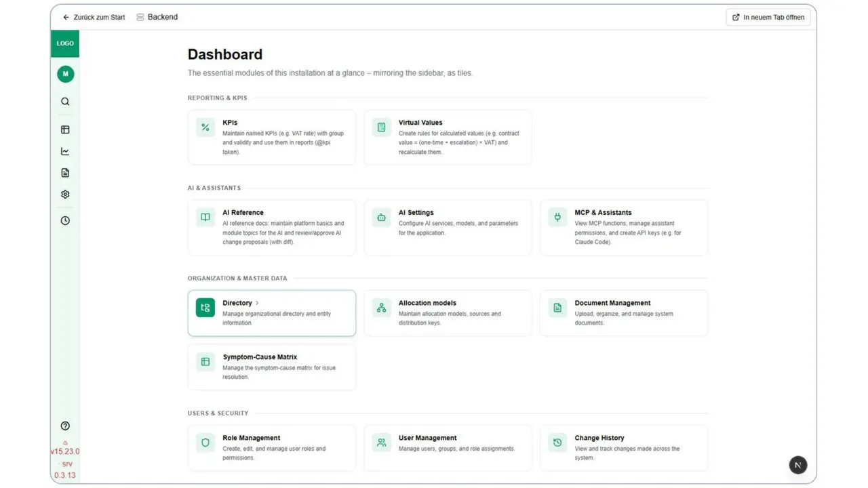Click the search icon in sidebar
868x488 pixels.
[x=65, y=102]
